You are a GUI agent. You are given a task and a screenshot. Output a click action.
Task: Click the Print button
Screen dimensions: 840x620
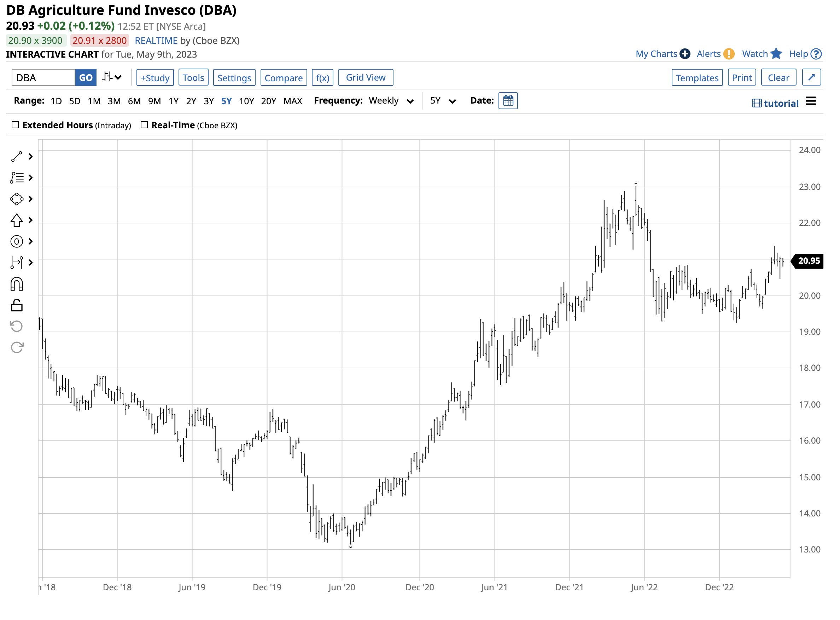743,78
